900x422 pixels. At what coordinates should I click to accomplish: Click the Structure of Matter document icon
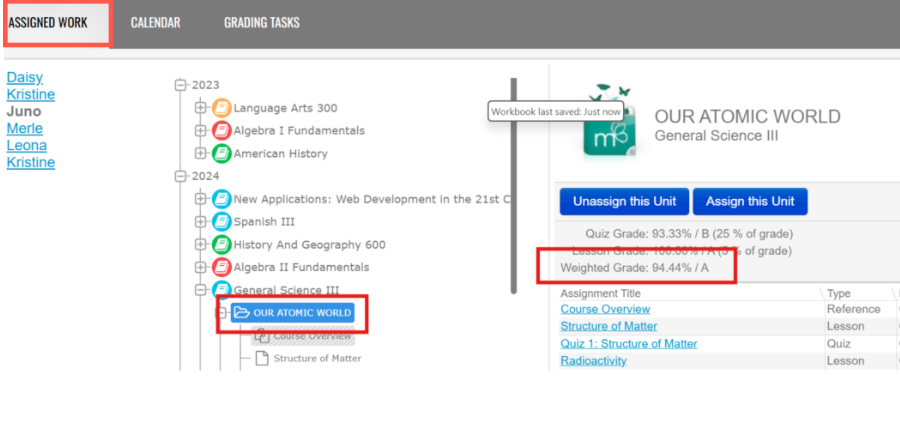coord(261,358)
